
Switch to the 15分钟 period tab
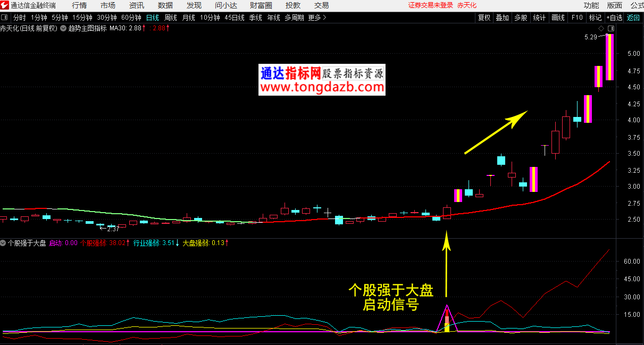pos(82,18)
